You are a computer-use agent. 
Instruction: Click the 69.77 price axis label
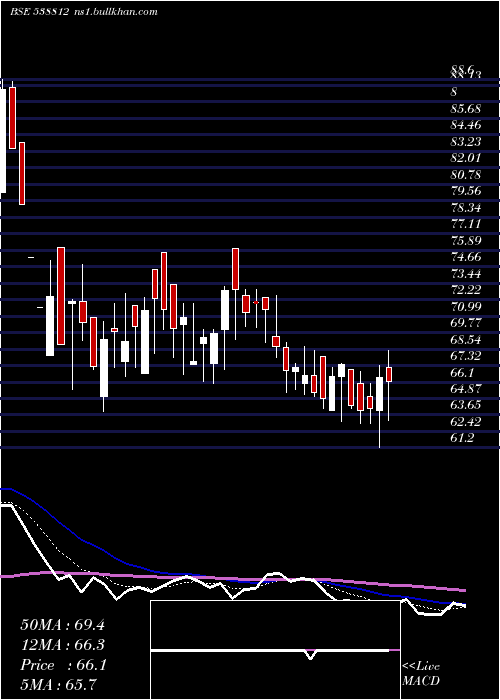[x=465, y=323]
